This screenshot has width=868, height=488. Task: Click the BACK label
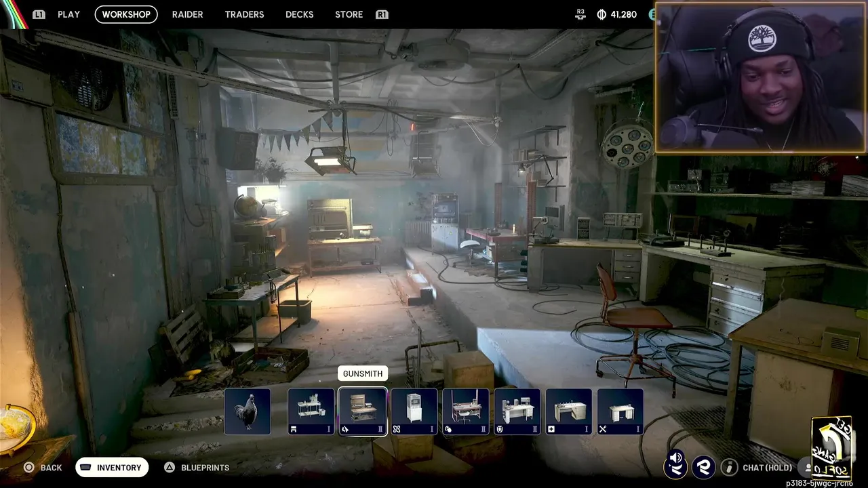coord(51,468)
